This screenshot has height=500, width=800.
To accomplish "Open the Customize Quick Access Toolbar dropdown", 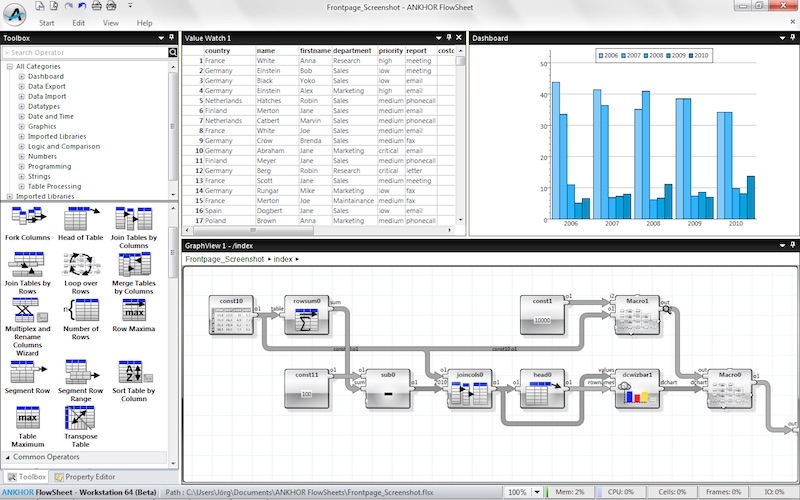I will tap(130, 6).
